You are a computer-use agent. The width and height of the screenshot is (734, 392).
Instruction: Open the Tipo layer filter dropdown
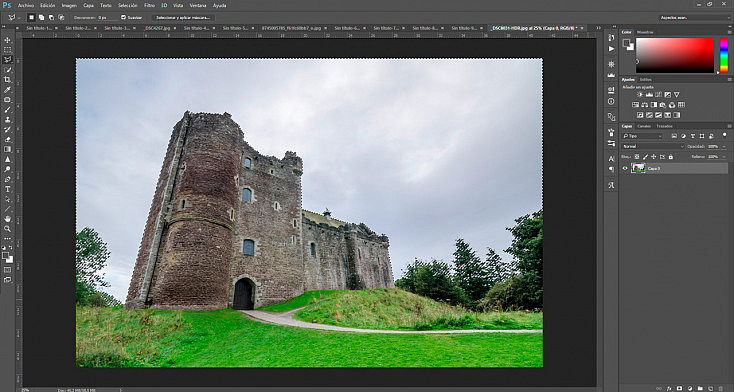pos(643,136)
